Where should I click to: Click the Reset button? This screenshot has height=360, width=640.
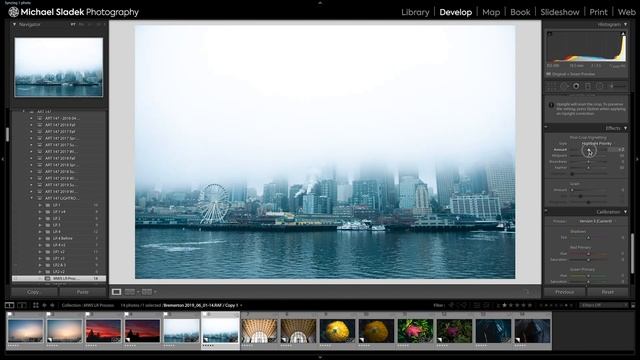coord(607,292)
